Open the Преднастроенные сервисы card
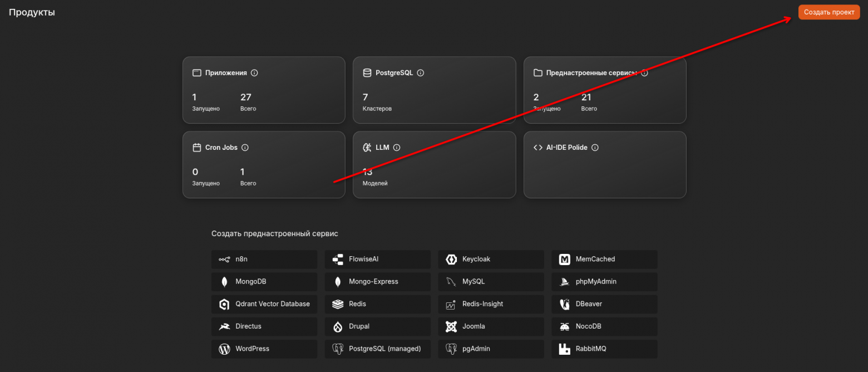The width and height of the screenshot is (868, 372). point(605,90)
